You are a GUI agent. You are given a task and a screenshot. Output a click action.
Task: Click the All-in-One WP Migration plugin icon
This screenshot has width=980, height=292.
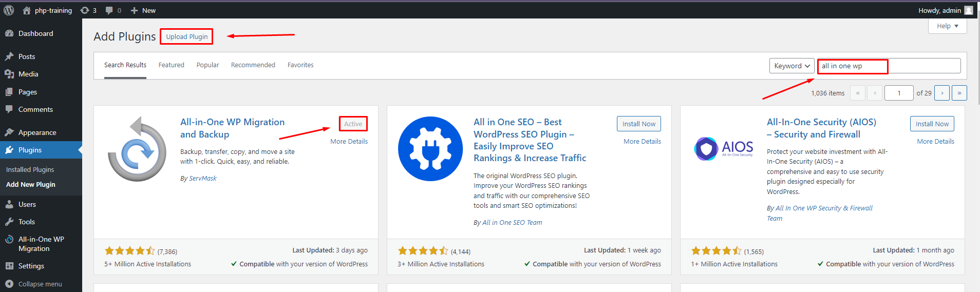[x=137, y=149]
